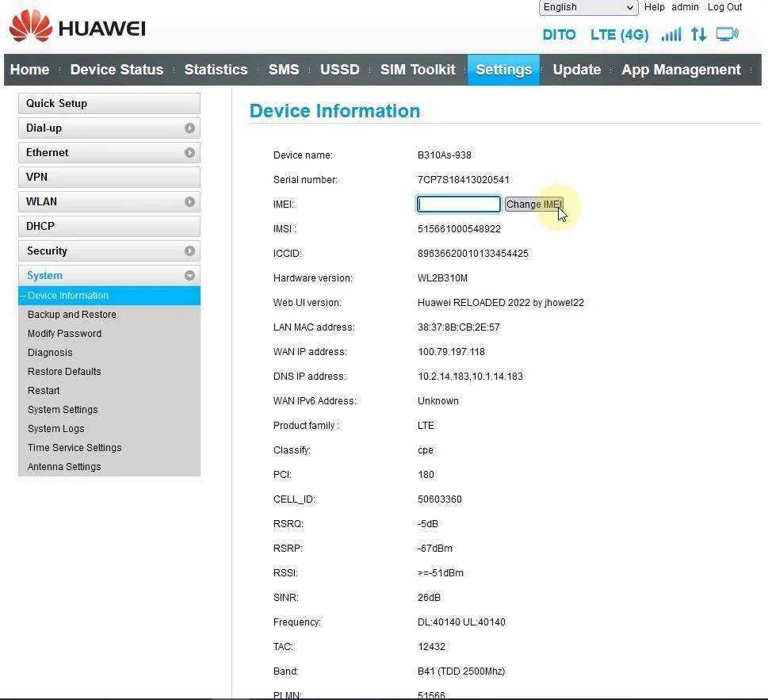This screenshot has height=700, width=768.
Task: Expand the Security arrow icon
Action: (x=189, y=251)
